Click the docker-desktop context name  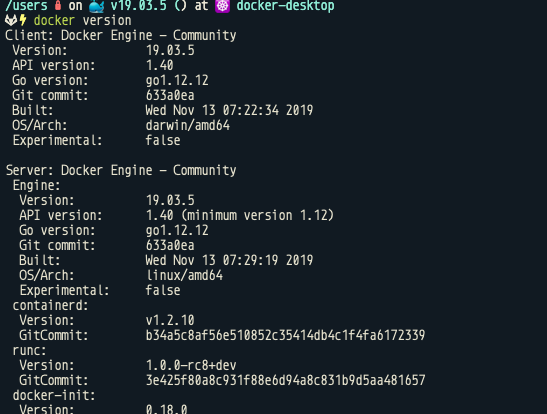[x=285, y=6]
